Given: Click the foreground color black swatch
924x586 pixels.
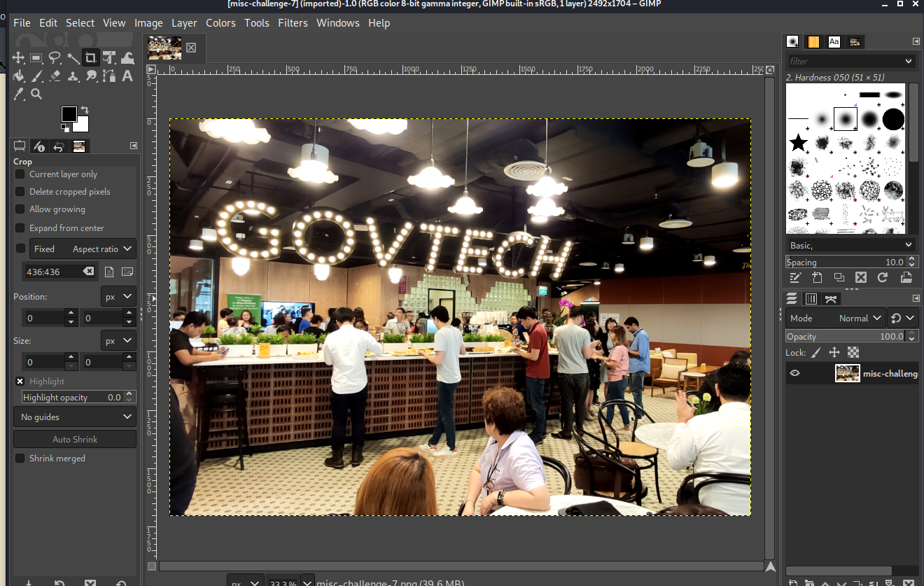Looking at the screenshot, I should (x=68, y=113).
